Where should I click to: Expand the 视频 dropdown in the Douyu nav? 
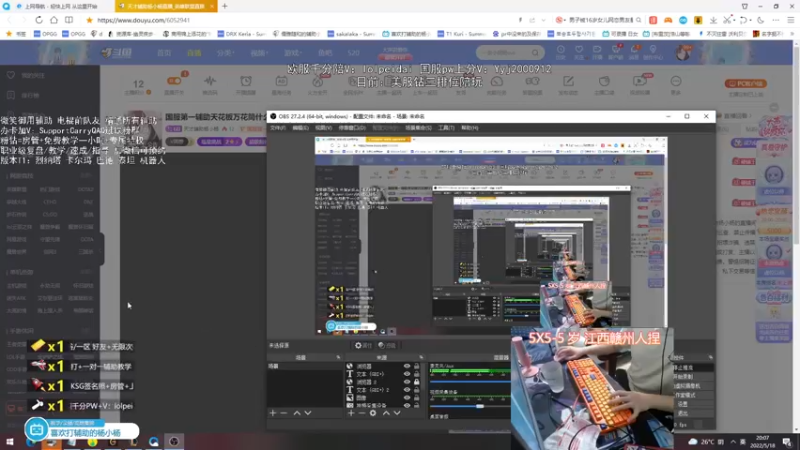coord(259,53)
